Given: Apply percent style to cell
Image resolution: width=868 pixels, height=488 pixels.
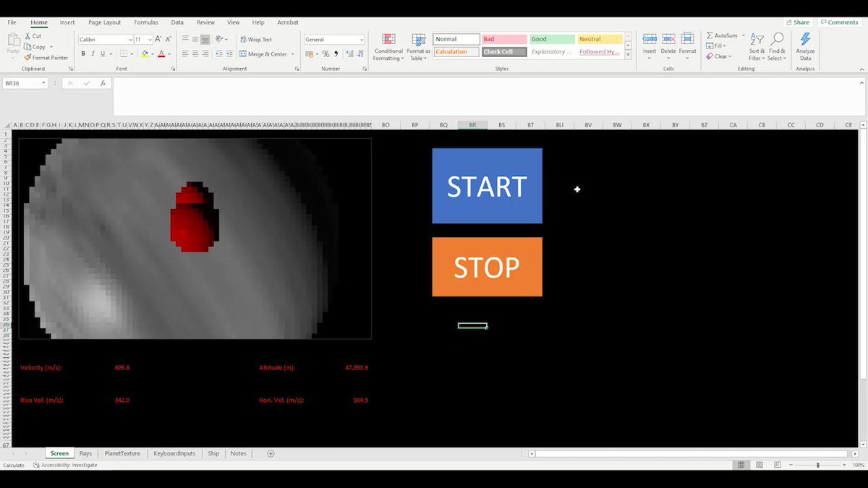Looking at the screenshot, I should (325, 54).
